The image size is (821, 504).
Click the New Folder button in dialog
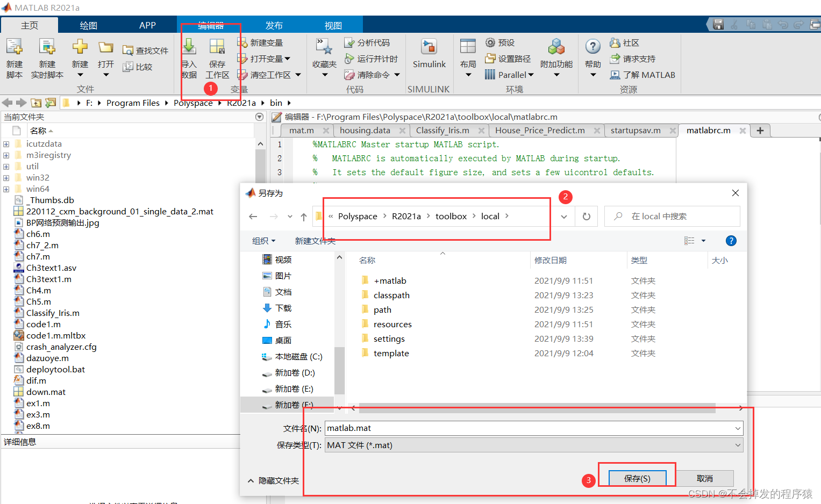coord(313,241)
